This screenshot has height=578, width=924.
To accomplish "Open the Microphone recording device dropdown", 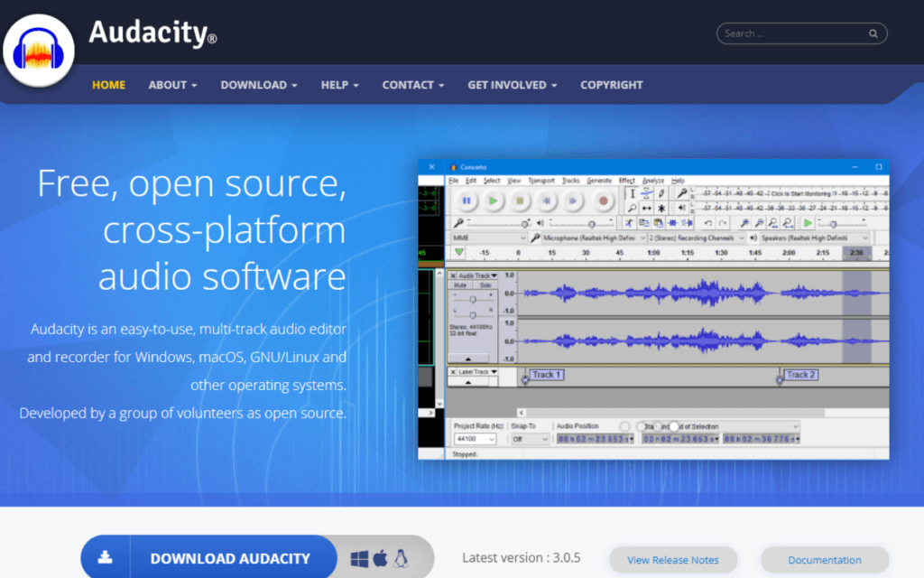I will coord(594,238).
